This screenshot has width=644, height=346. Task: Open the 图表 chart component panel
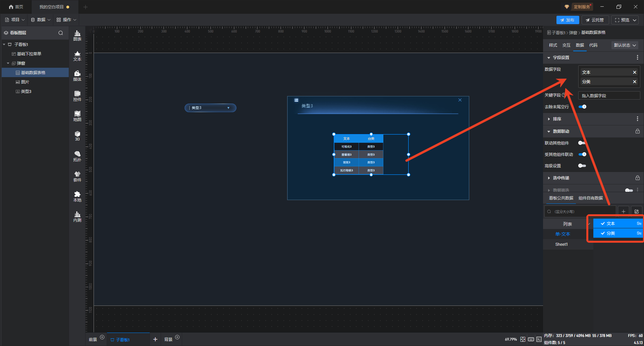(x=77, y=36)
